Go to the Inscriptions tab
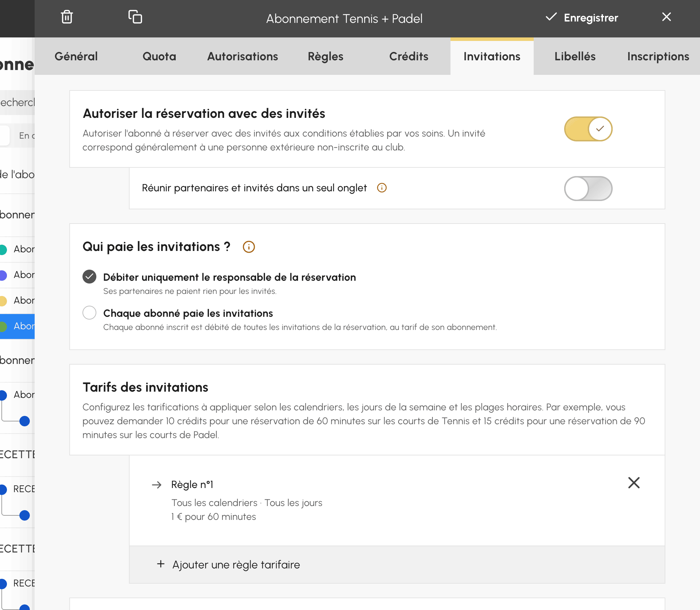The height and width of the screenshot is (610, 700). coord(658,56)
